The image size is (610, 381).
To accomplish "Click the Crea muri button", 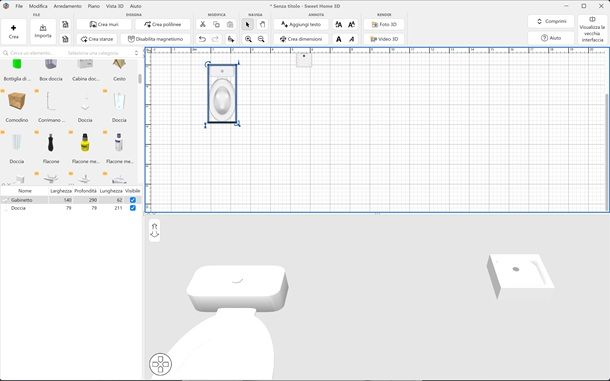I will [104, 25].
